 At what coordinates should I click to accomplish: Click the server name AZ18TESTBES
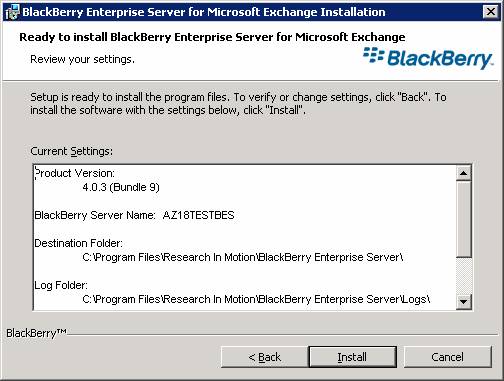pos(199,215)
